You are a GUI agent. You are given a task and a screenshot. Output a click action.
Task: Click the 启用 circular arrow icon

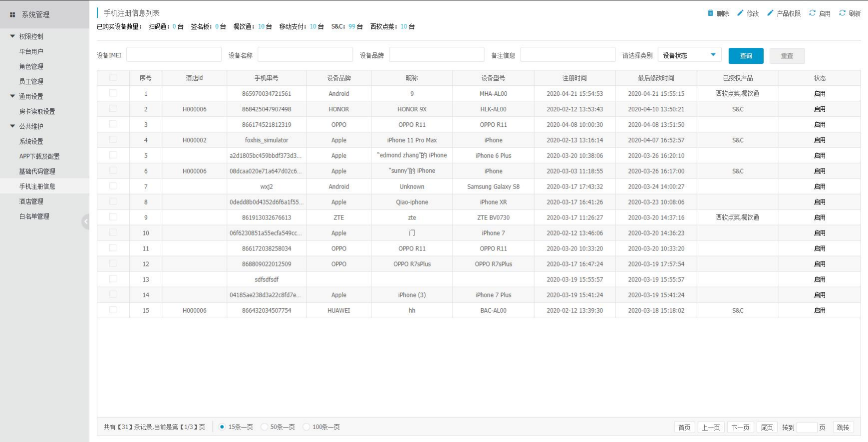click(x=812, y=13)
